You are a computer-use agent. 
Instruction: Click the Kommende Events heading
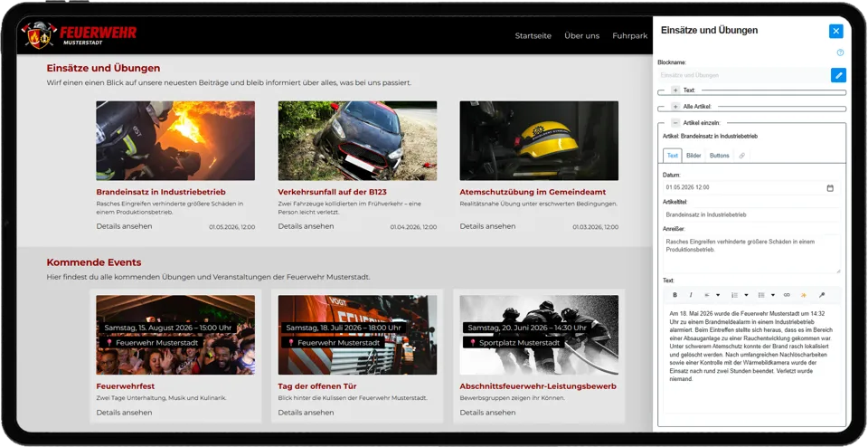(x=93, y=262)
